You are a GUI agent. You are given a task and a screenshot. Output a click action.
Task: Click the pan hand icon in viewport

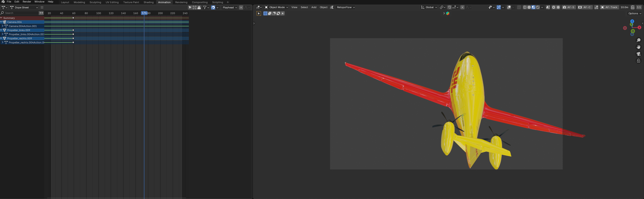(x=639, y=47)
